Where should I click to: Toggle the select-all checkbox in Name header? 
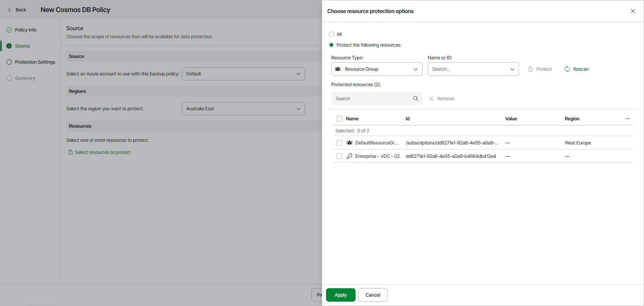point(339,119)
